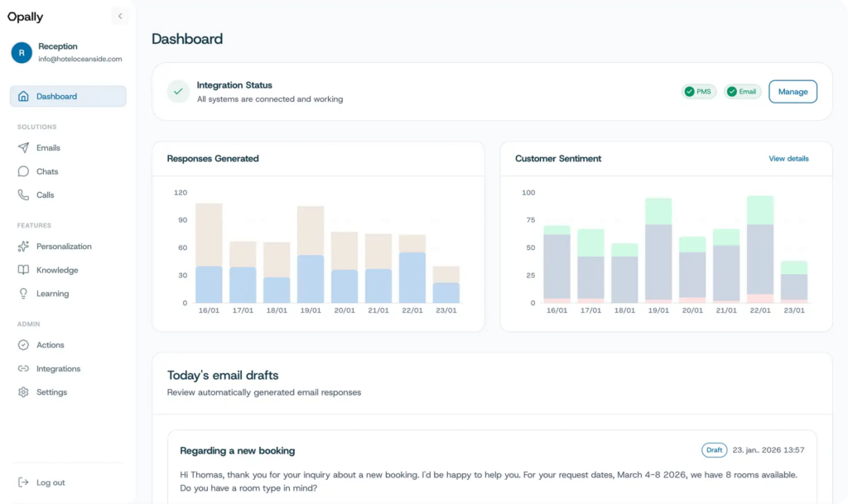
Task: Click the draft timestamp 23. jan. 2026 13:57
Action: click(768, 450)
